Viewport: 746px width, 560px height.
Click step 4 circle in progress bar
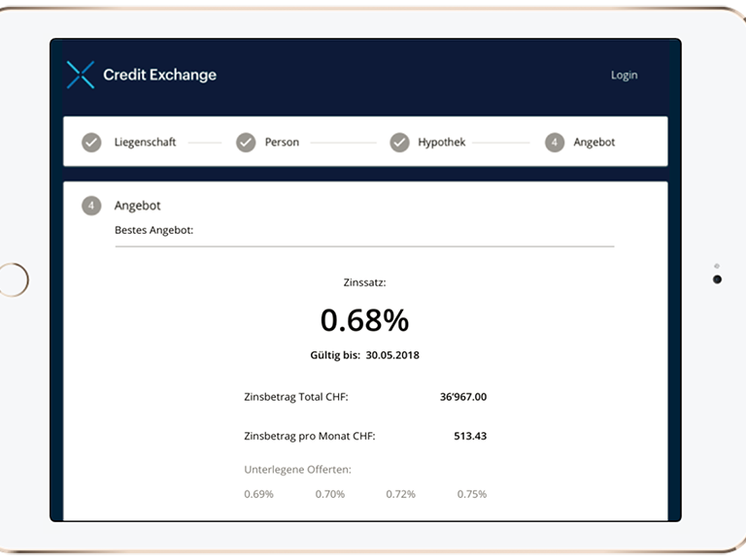coord(555,142)
